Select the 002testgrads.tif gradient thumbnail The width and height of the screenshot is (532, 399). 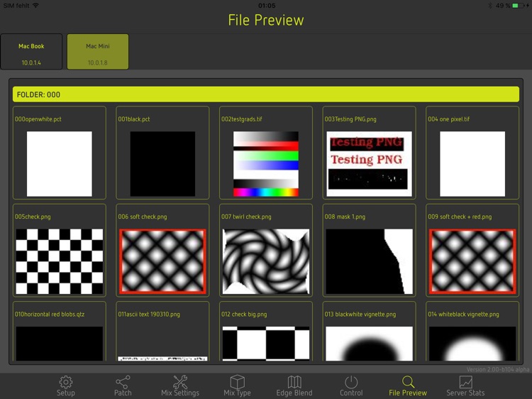[x=266, y=164]
